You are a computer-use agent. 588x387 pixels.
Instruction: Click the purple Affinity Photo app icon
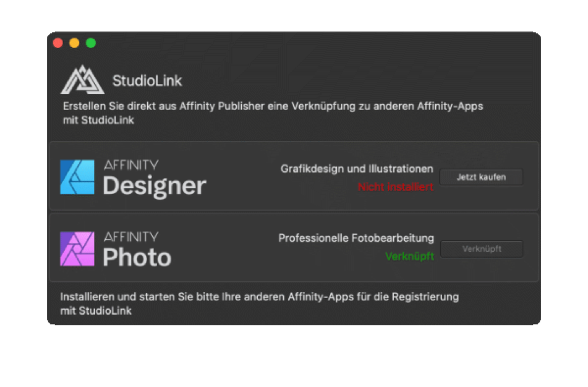(x=77, y=249)
